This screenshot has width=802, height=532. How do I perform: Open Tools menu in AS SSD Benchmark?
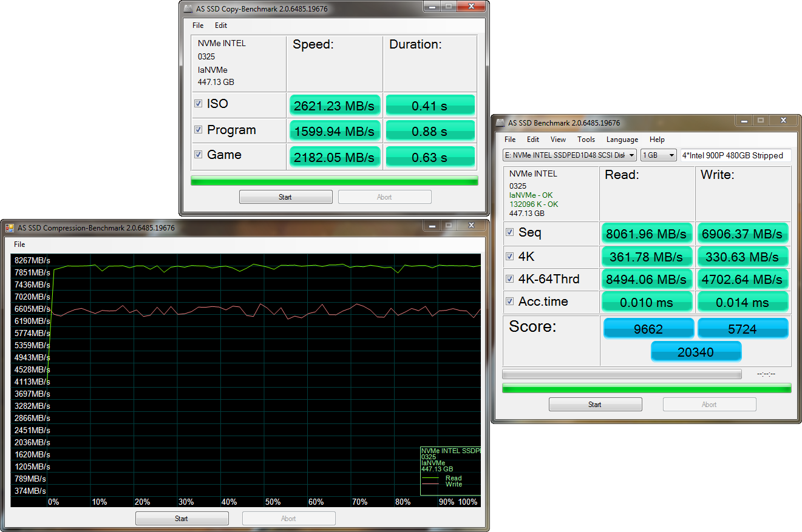coord(586,140)
